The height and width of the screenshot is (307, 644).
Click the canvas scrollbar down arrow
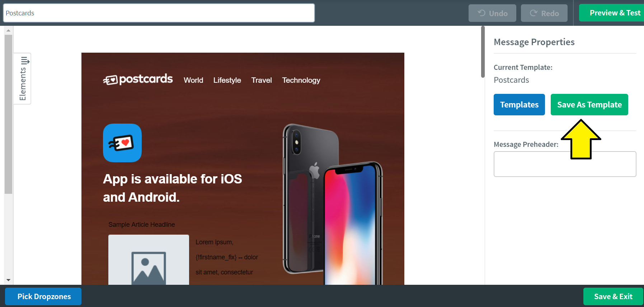pos(8,280)
